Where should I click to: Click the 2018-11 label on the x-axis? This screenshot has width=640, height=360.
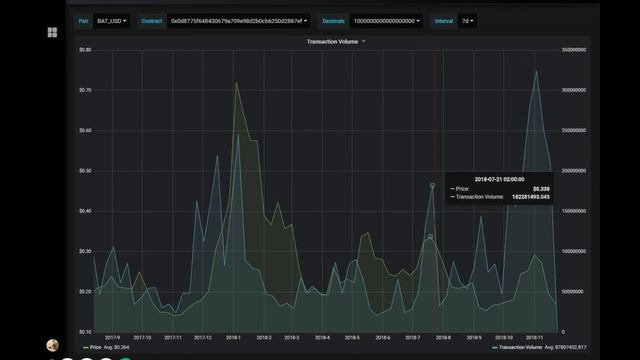(x=534, y=338)
